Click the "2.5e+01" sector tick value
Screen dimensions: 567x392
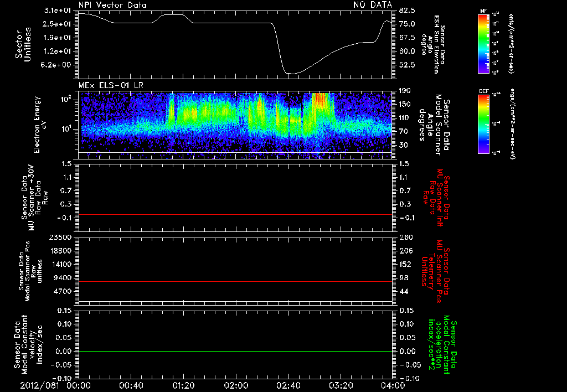pyautogui.click(x=57, y=24)
